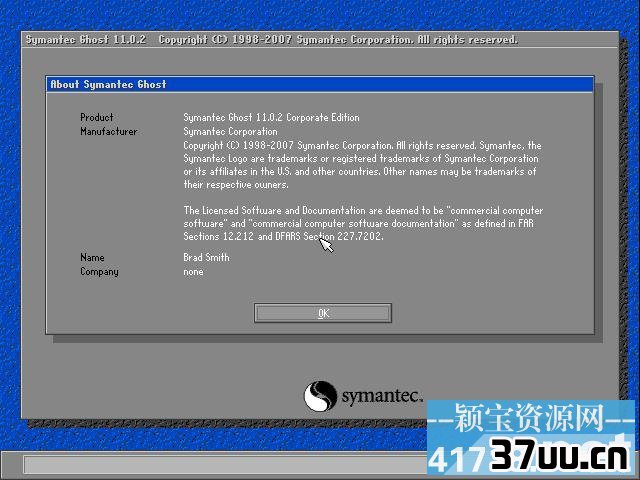
Task: Click the 'none' company value
Action: (193, 272)
